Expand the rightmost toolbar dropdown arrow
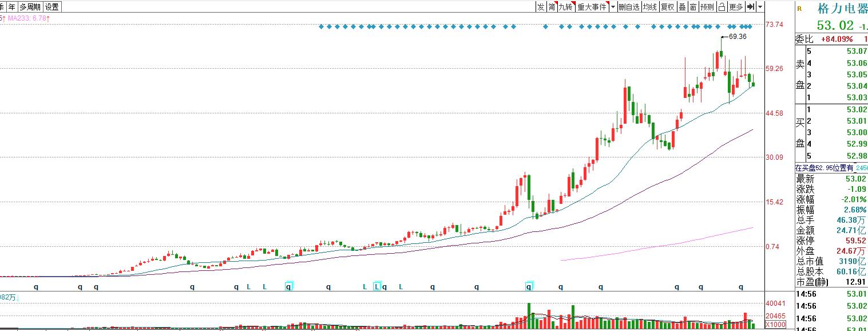Viewport: 868px width, 331px height. (x=760, y=7)
